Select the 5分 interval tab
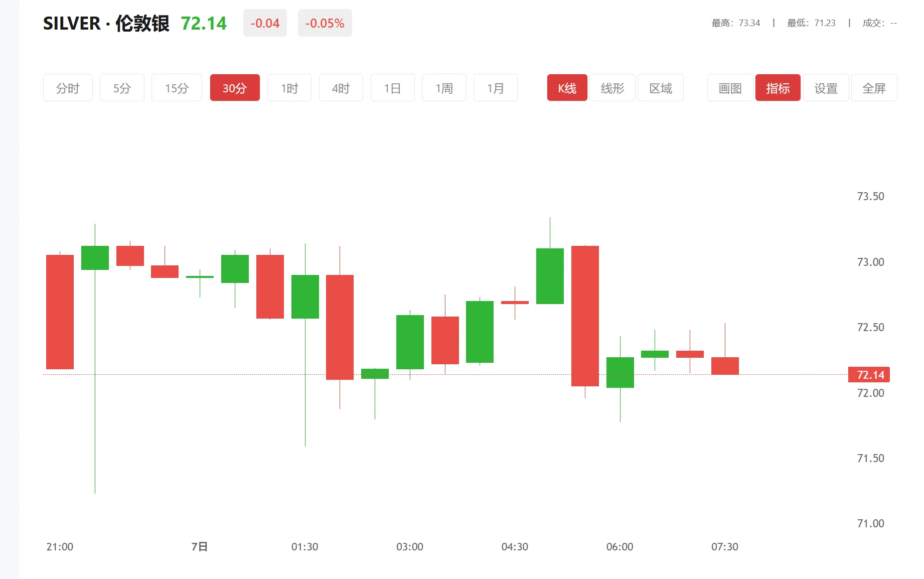This screenshot has width=924, height=579. (x=122, y=88)
